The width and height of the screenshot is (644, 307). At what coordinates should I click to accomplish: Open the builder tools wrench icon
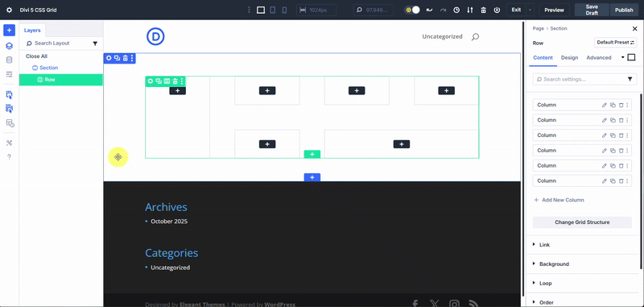click(9, 143)
